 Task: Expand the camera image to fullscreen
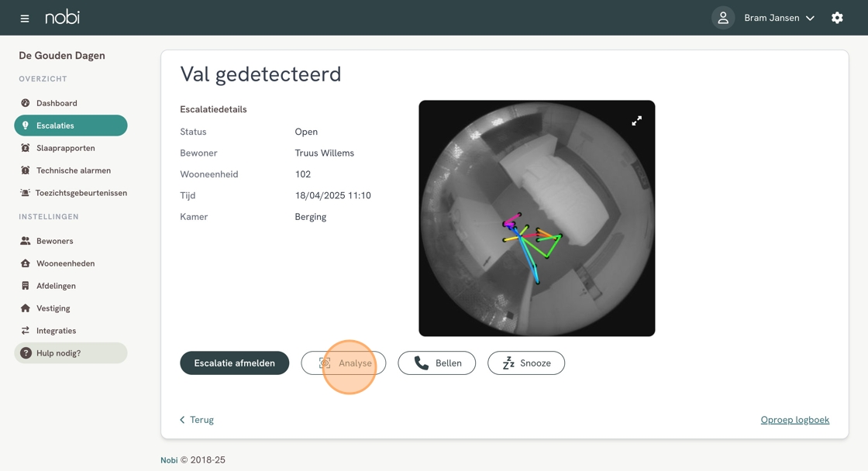coord(636,121)
